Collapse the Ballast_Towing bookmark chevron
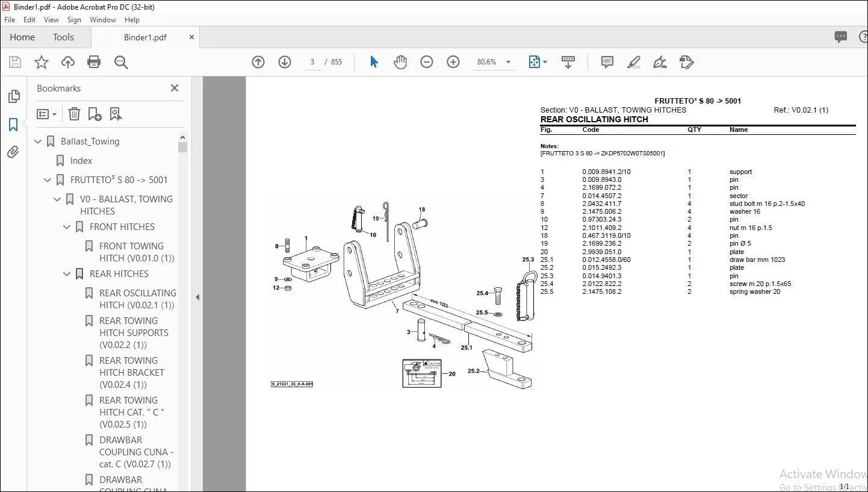The height and width of the screenshot is (492, 868). 38,142
